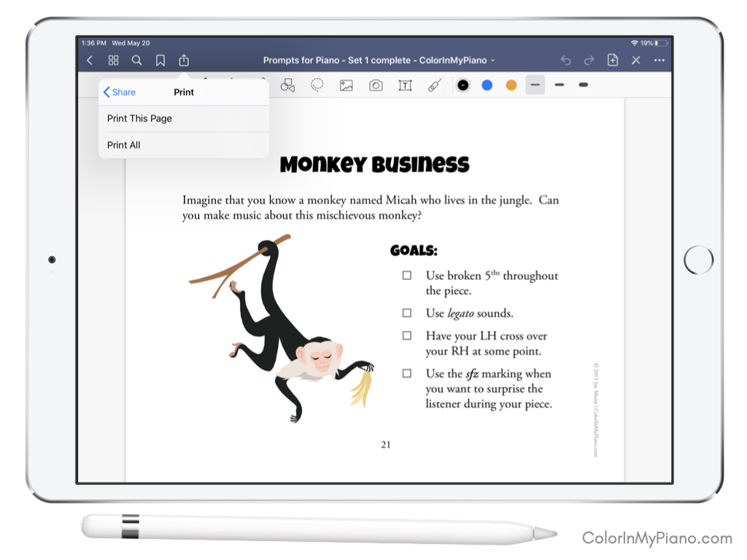Viewport: 747px width, 560px height.
Task: Bookmark the current page
Action: coord(160,61)
